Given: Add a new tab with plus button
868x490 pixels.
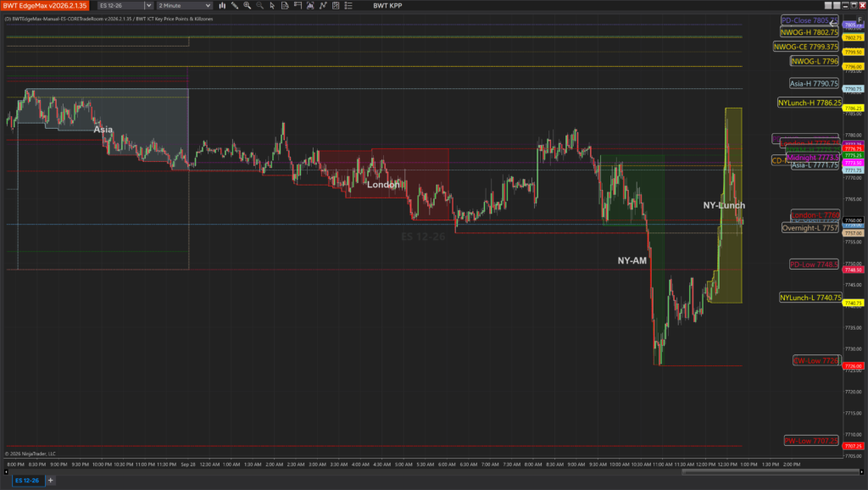Looking at the screenshot, I should (x=50, y=481).
